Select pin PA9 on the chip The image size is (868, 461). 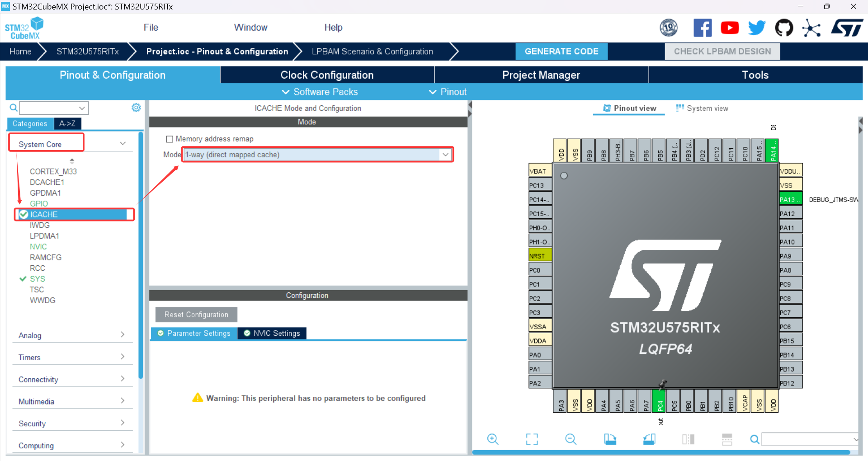(790, 256)
